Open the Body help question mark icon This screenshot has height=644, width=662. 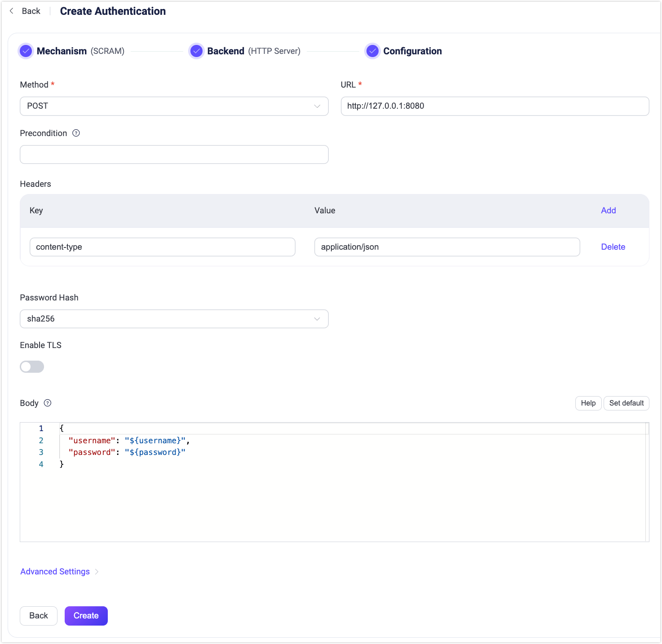(48, 403)
